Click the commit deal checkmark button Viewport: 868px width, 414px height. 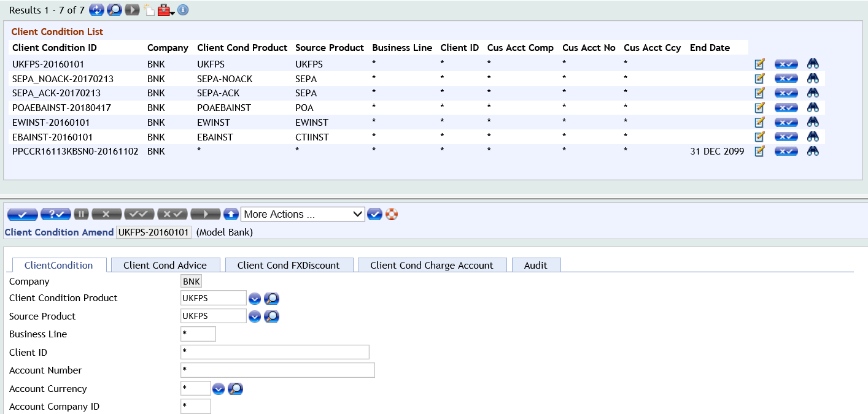click(22, 214)
